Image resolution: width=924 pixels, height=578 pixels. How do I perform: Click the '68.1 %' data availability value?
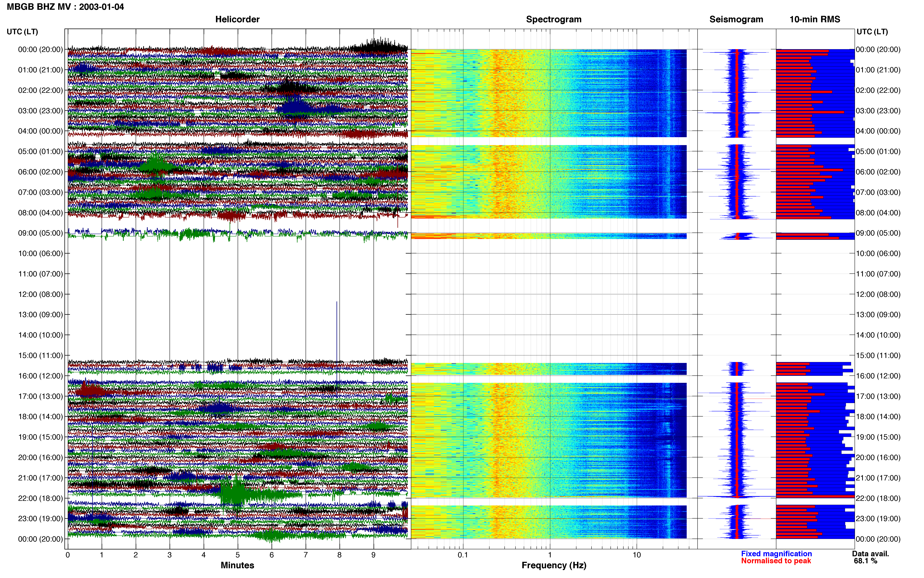tap(865, 561)
